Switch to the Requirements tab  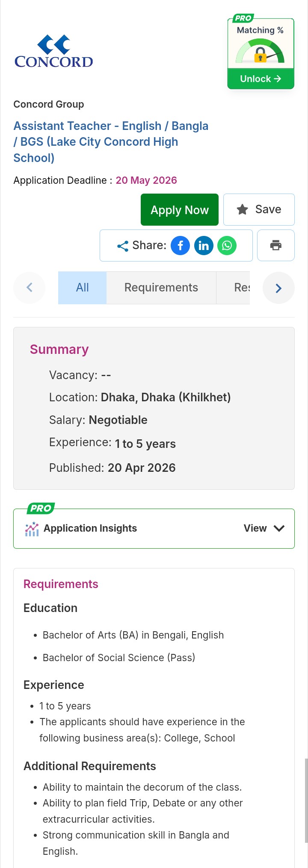pyautogui.click(x=161, y=288)
